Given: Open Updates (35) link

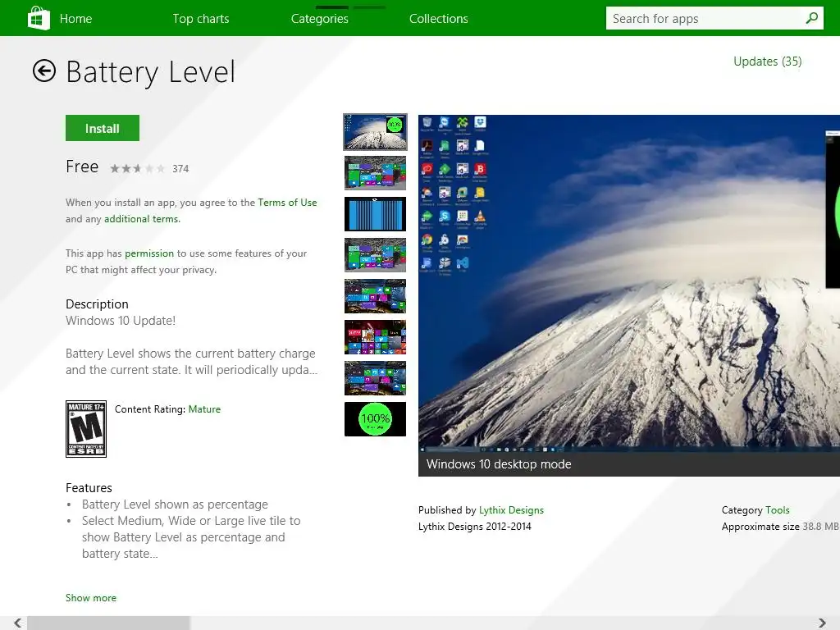Looking at the screenshot, I should click(768, 62).
